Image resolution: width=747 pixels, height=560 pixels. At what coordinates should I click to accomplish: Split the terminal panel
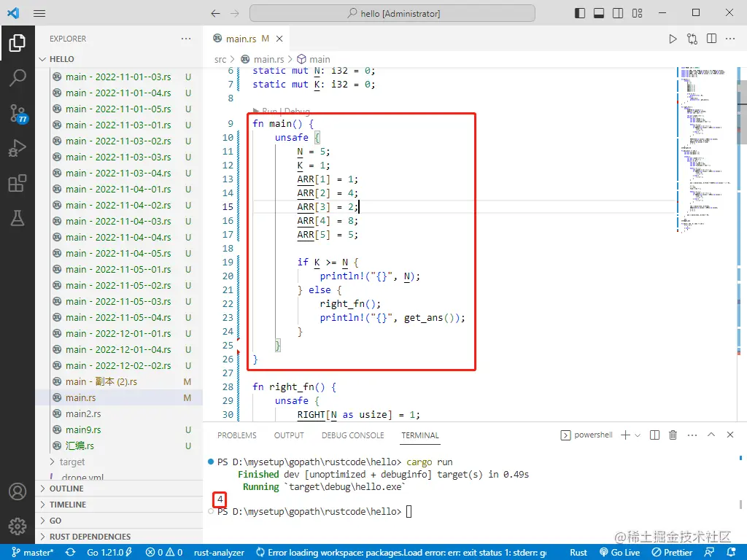pos(655,435)
